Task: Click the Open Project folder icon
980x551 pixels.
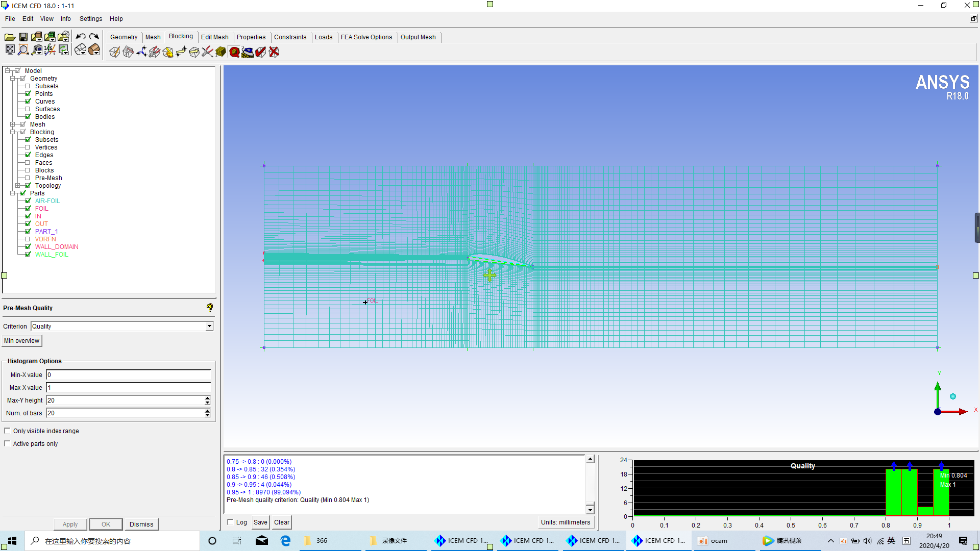Action: 10,37
